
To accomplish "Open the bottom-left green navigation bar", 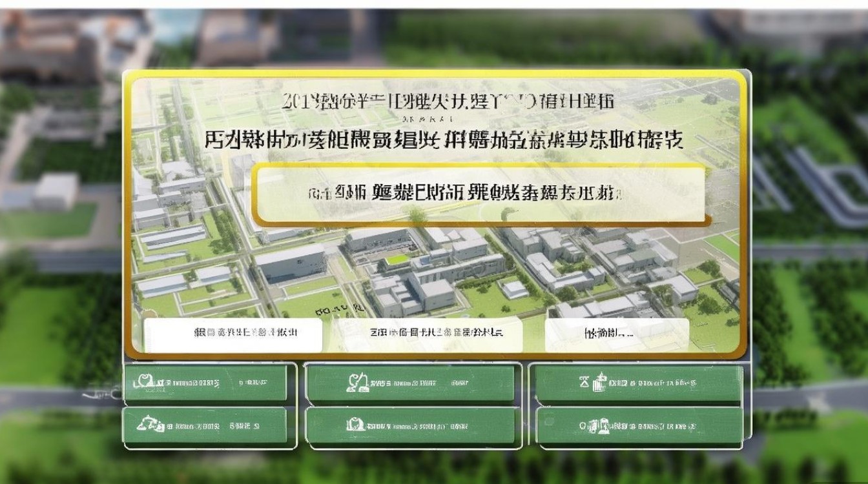I will pos(207,425).
